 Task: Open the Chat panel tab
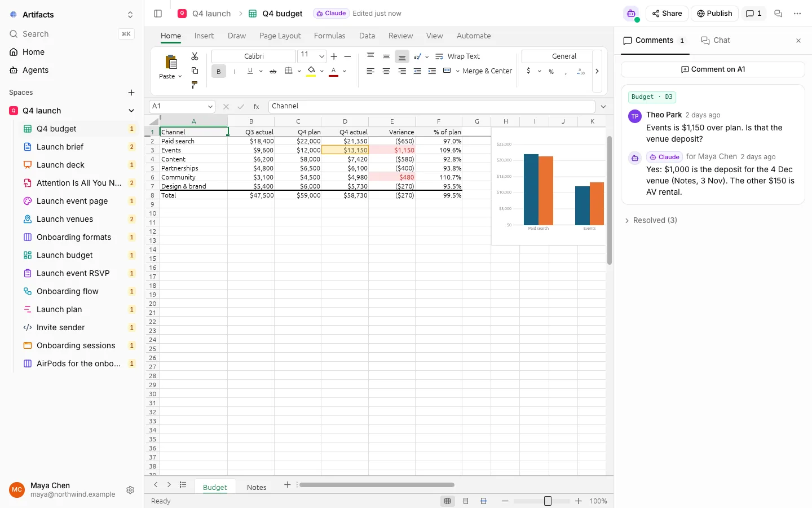click(x=716, y=40)
